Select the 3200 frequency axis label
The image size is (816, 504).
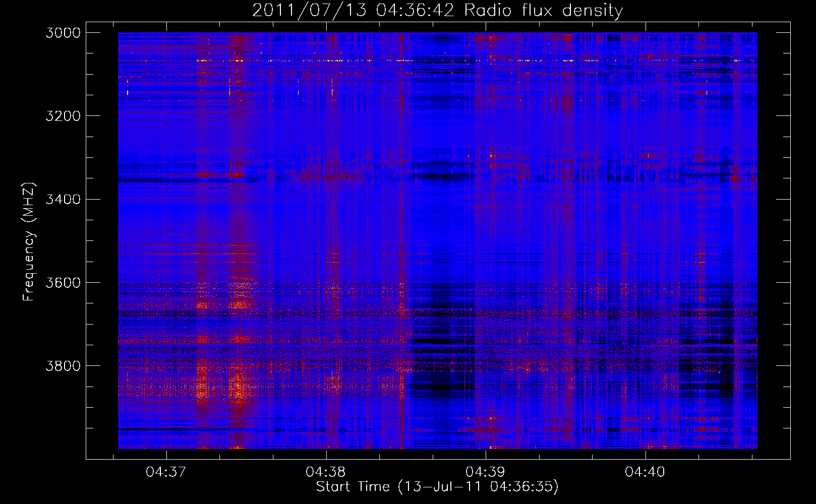(63, 116)
